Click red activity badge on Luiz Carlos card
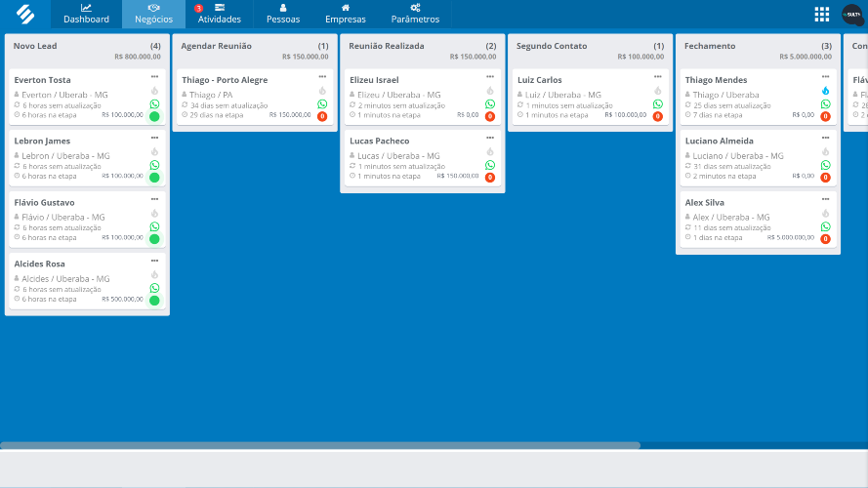 click(x=658, y=116)
